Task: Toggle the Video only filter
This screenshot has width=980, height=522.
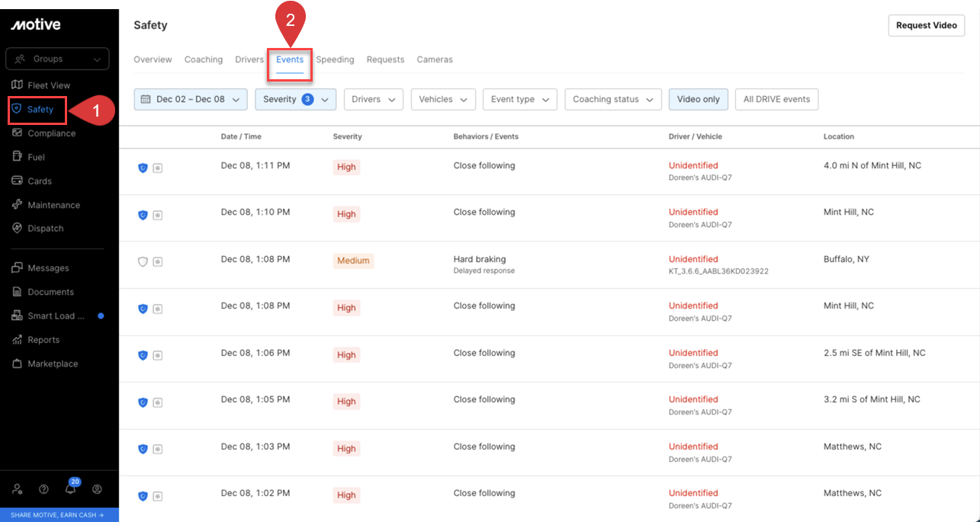Action: 698,99
